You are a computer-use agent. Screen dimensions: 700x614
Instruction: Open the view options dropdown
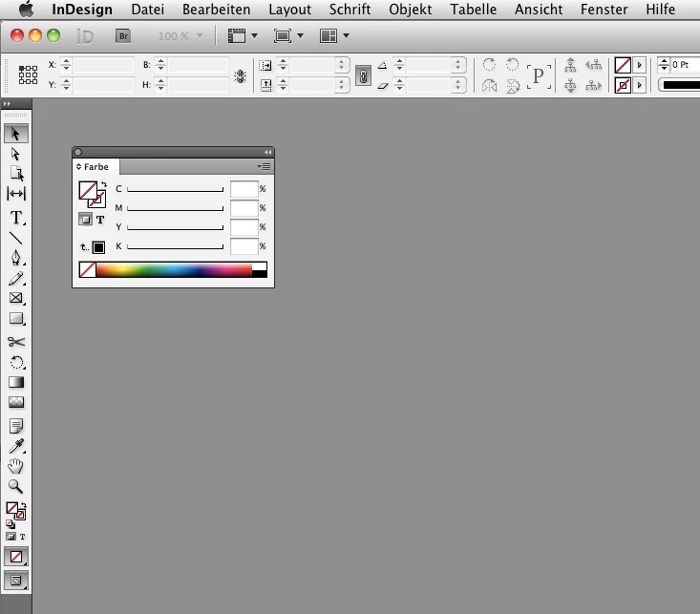point(243,35)
